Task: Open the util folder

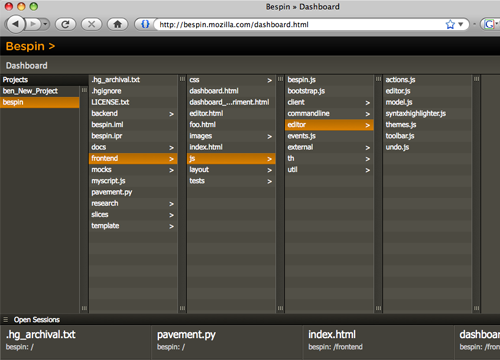Action: coord(329,170)
